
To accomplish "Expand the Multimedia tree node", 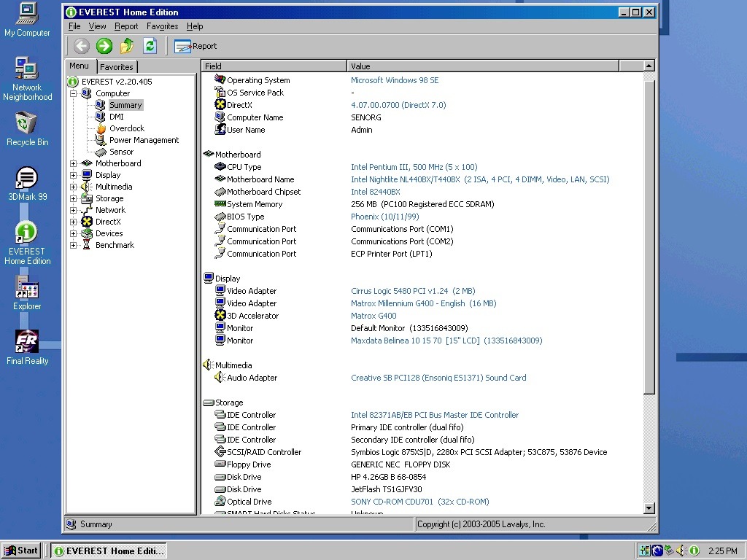I will click(74, 187).
